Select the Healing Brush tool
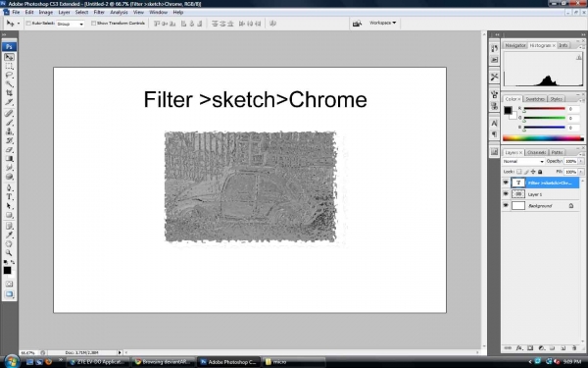 click(9, 114)
